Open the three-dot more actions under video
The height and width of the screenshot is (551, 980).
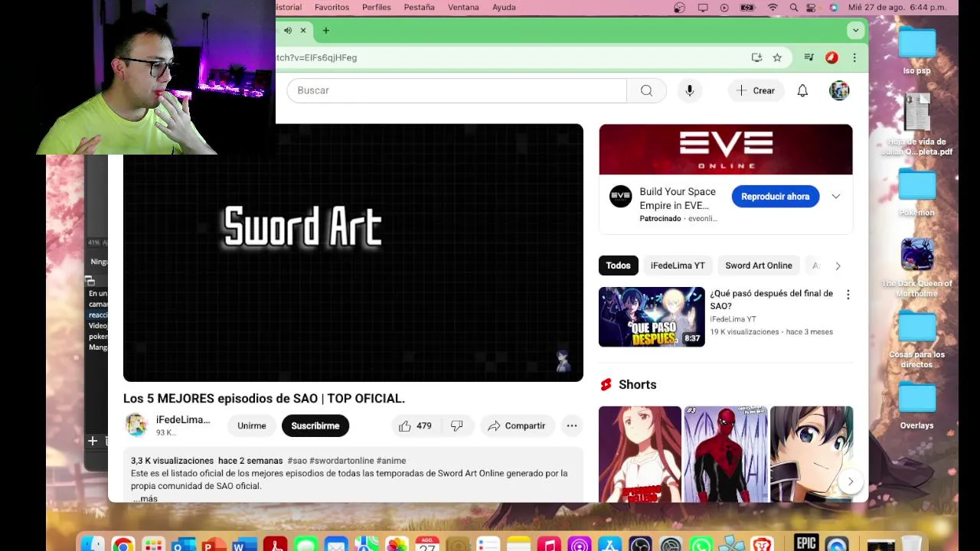pos(571,425)
